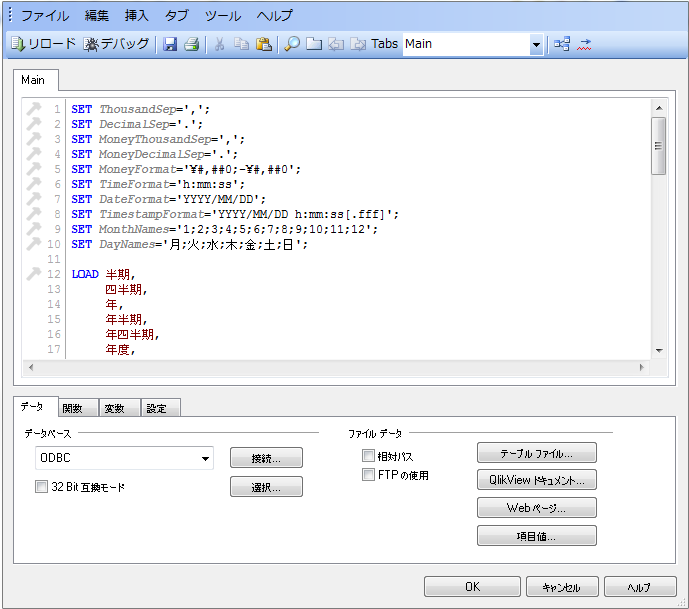689x609 pixels.
Task: Click the DayNames script line
Action: click(x=190, y=244)
